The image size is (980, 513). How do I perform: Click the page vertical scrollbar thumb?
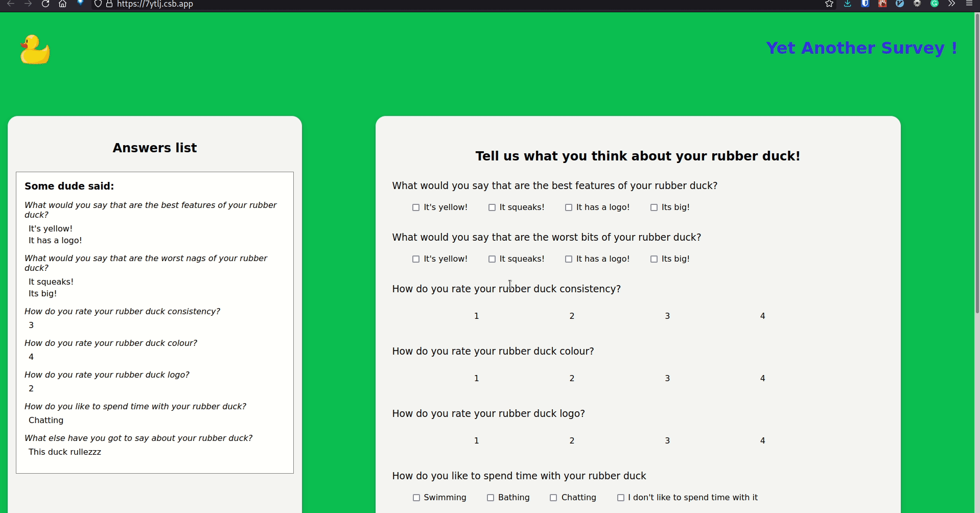pos(977,164)
